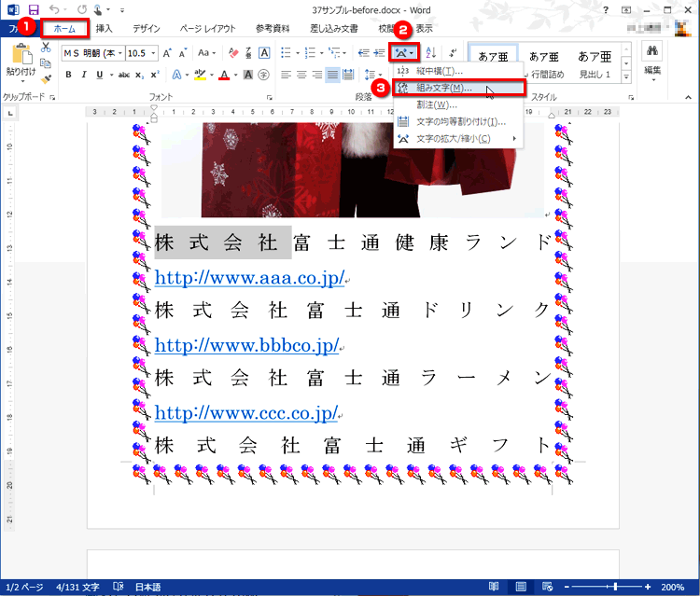This screenshot has width=700, height=596.
Task: Toggle Italic formatting
Action: [84, 75]
